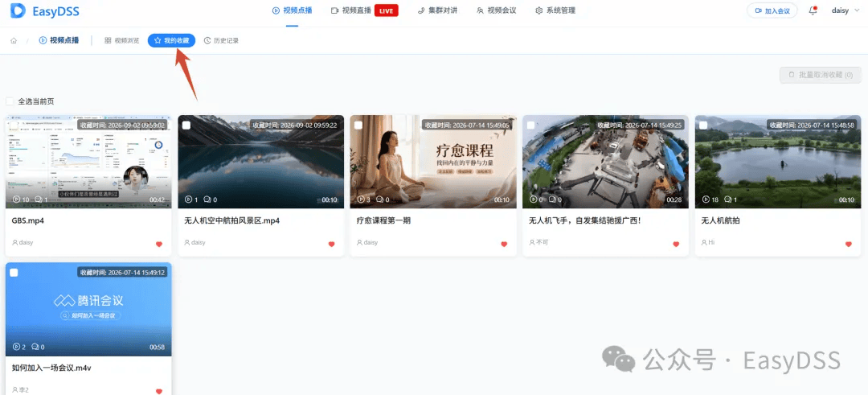Click comment icon on 无人机空中航拍风景区 thumbnail

click(x=207, y=200)
